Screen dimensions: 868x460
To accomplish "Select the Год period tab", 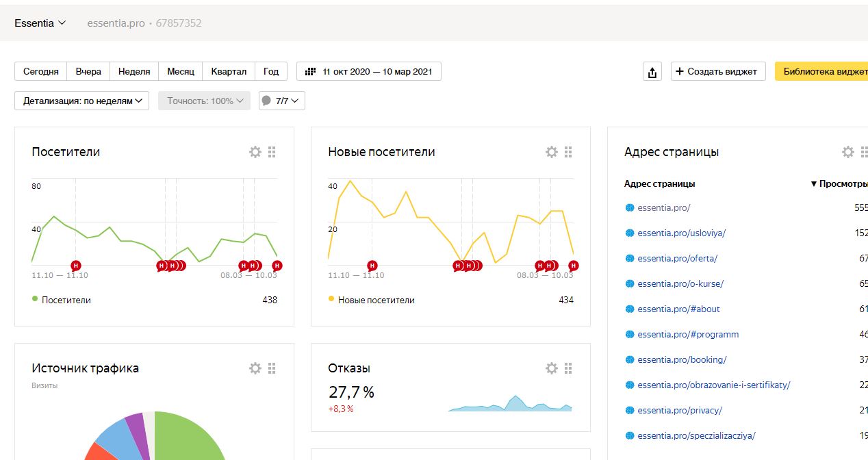I will click(x=271, y=71).
